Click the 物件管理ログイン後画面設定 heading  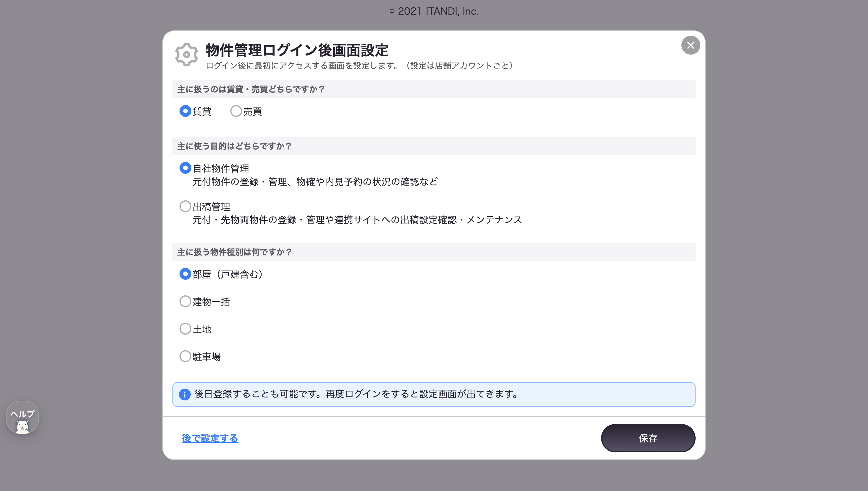[x=297, y=50]
